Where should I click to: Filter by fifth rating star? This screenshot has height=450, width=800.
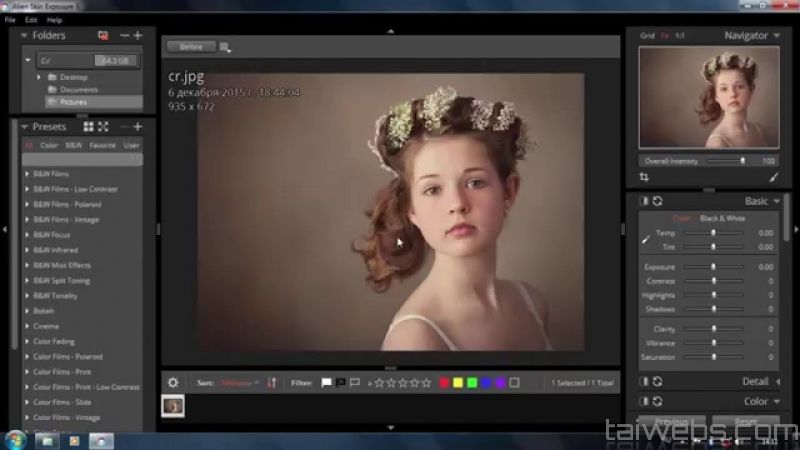coord(427,383)
